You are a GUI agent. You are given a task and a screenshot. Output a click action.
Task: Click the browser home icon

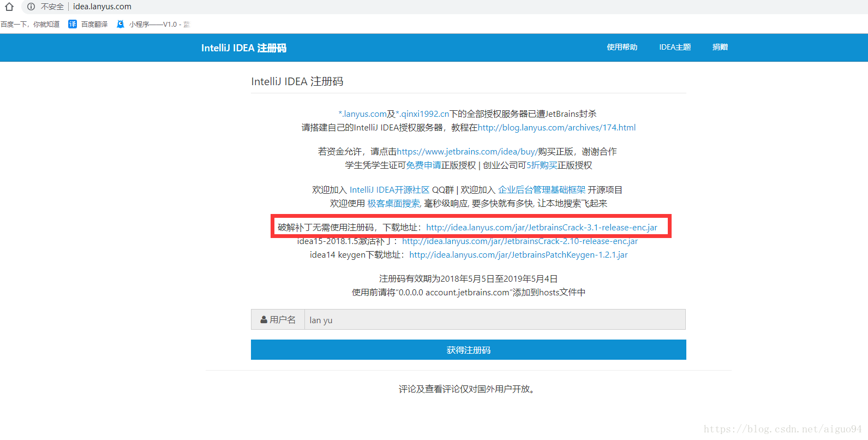[x=9, y=7]
